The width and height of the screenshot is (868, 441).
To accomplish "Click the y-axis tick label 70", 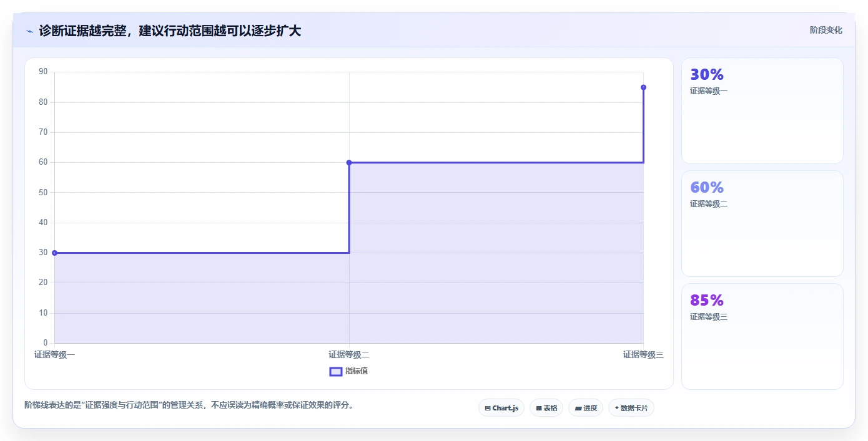I will point(43,132).
